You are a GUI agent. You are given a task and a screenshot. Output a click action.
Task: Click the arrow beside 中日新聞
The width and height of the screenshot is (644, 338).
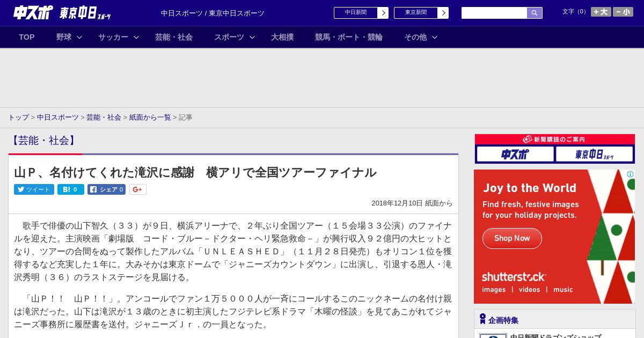[x=383, y=13]
